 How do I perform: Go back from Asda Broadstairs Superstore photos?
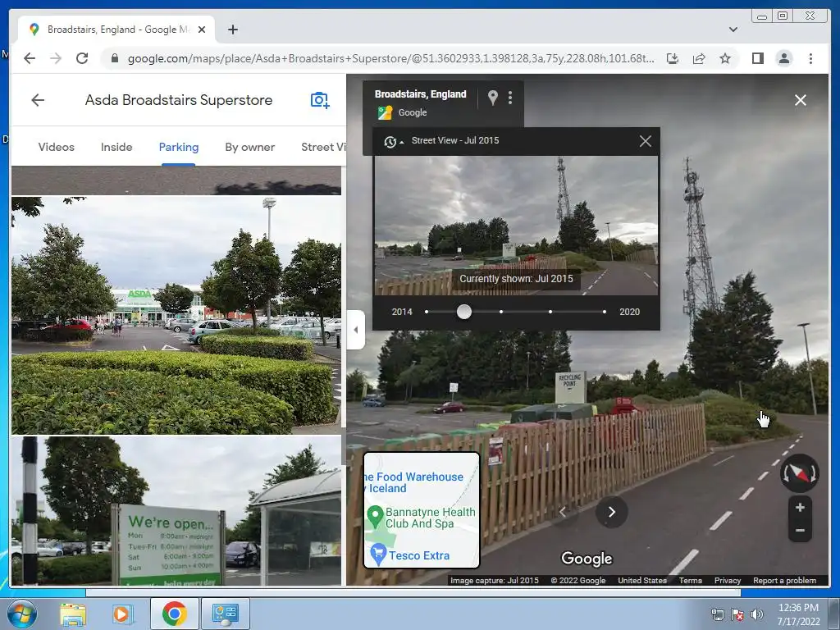(38, 100)
